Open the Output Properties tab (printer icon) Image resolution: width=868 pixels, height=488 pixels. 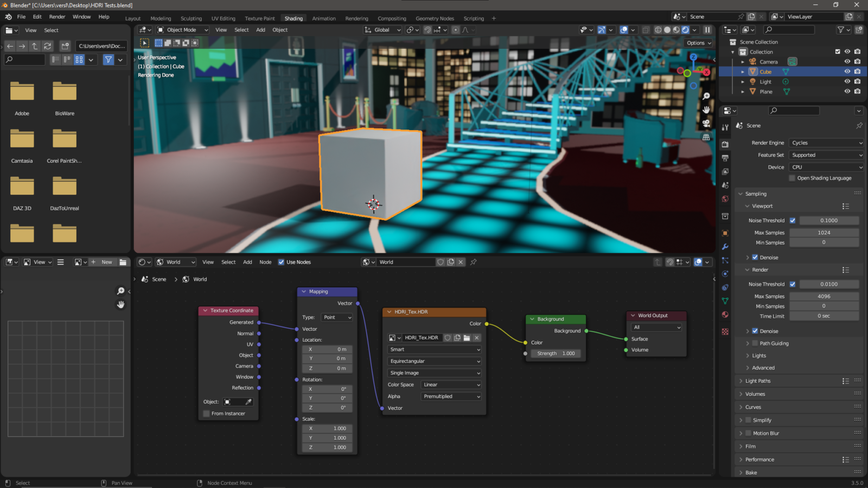(x=725, y=157)
